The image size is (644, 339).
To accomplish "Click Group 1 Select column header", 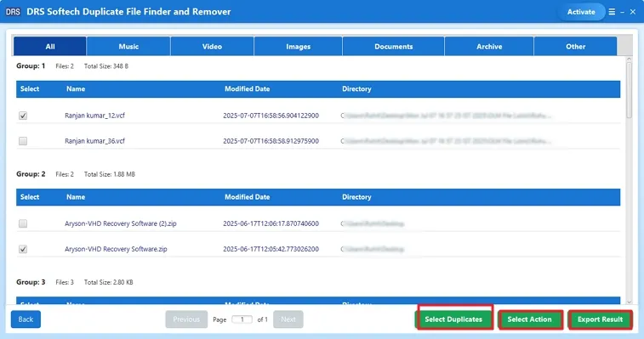I will [x=30, y=88].
